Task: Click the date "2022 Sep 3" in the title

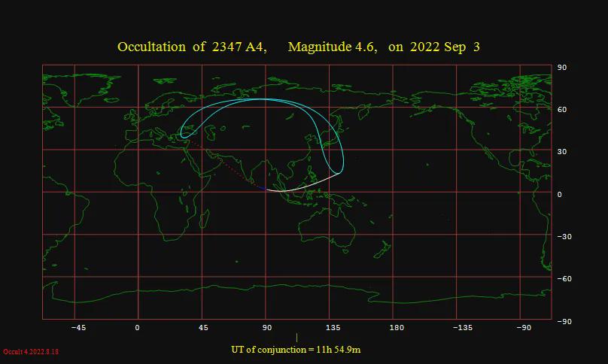Action: 445,47
